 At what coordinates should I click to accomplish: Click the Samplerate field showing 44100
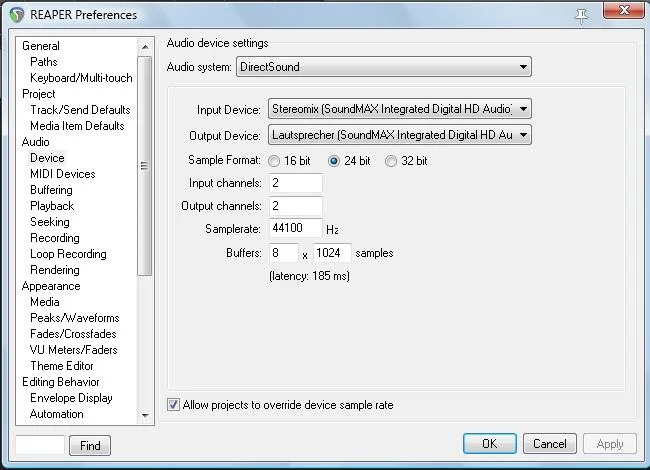(296, 228)
